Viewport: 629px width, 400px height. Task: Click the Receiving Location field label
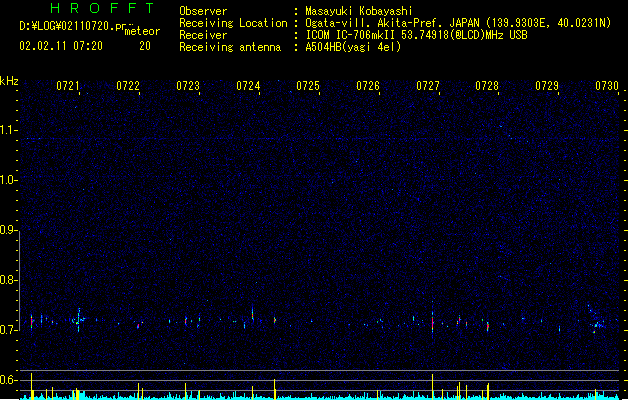[233, 23]
